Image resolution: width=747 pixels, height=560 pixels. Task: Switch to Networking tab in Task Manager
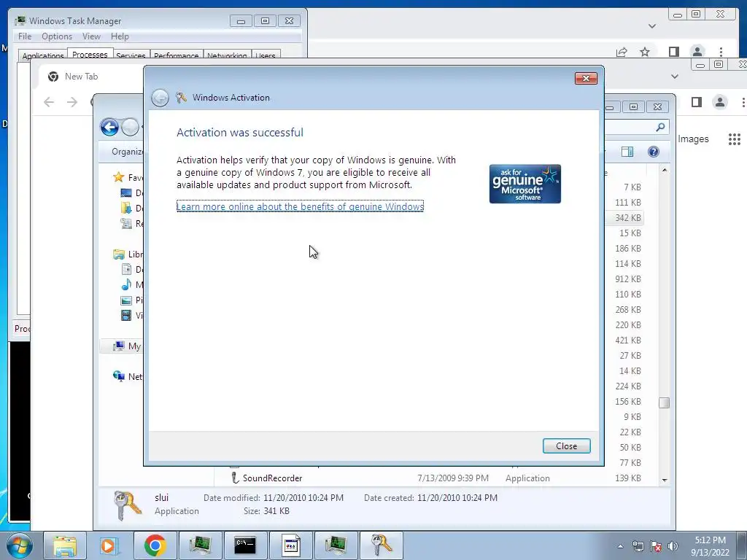(x=227, y=55)
